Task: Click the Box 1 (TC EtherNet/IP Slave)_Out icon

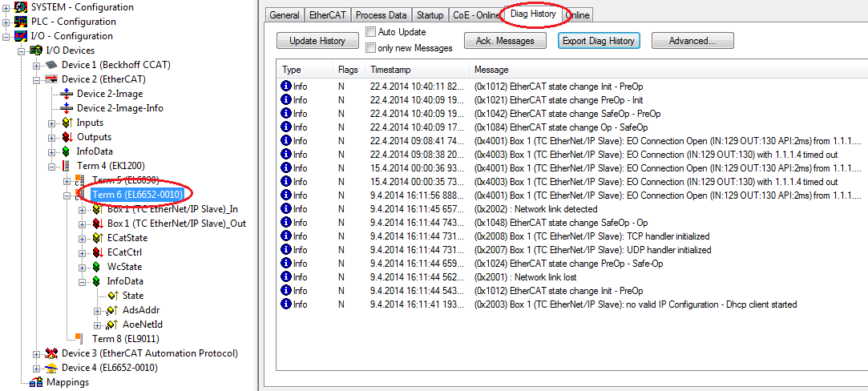Action: [x=98, y=224]
